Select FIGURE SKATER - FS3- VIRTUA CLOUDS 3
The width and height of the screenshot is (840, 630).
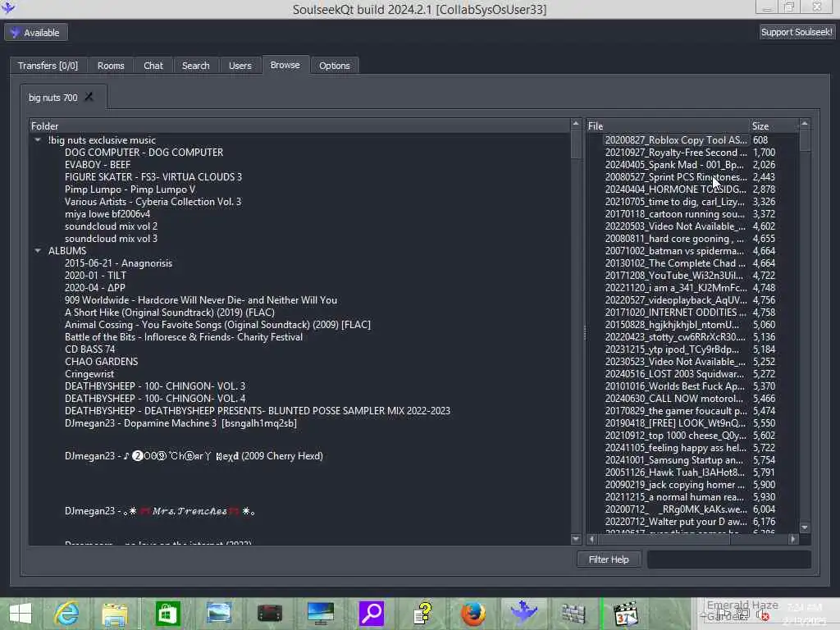pos(153,177)
